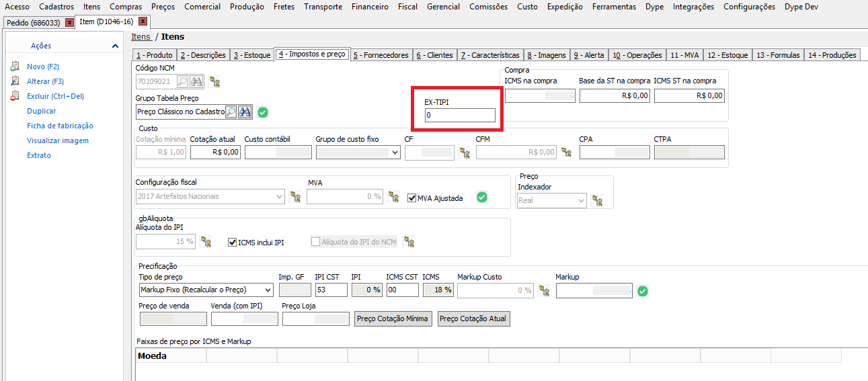Open the Indexador dropdown
The height and width of the screenshot is (381, 868).
(581, 200)
